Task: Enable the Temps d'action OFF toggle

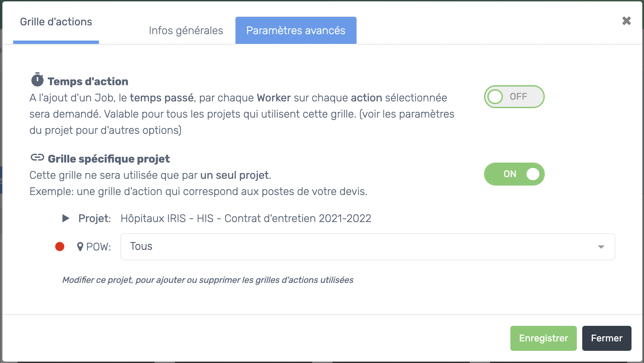Action: pyautogui.click(x=514, y=97)
